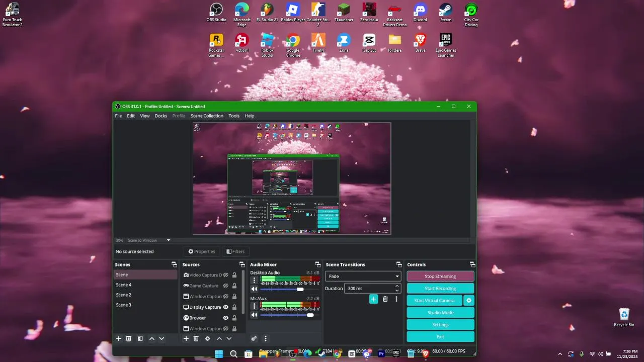The height and width of the screenshot is (362, 644).
Task: Open virtual camera settings gear icon
Action: click(469, 301)
